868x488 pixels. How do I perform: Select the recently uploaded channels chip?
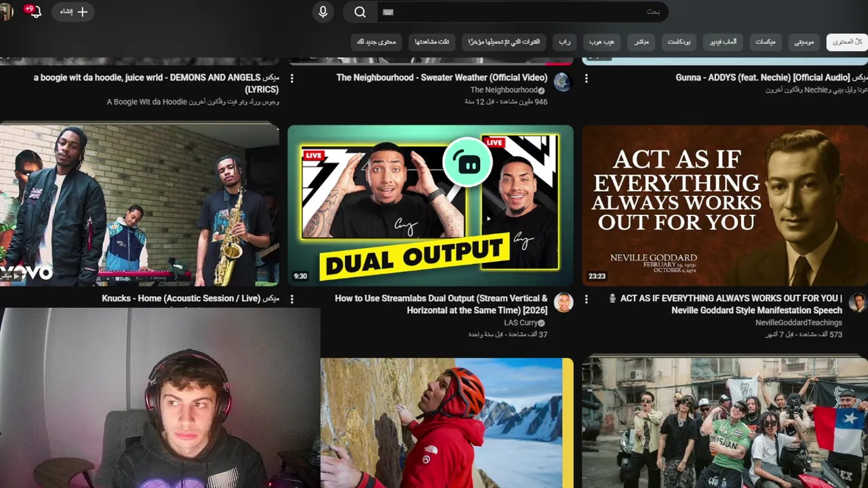(x=504, y=42)
